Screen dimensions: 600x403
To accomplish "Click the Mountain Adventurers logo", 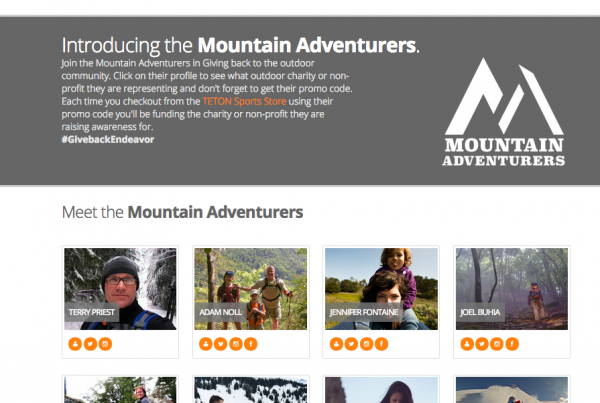I will point(504,112).
